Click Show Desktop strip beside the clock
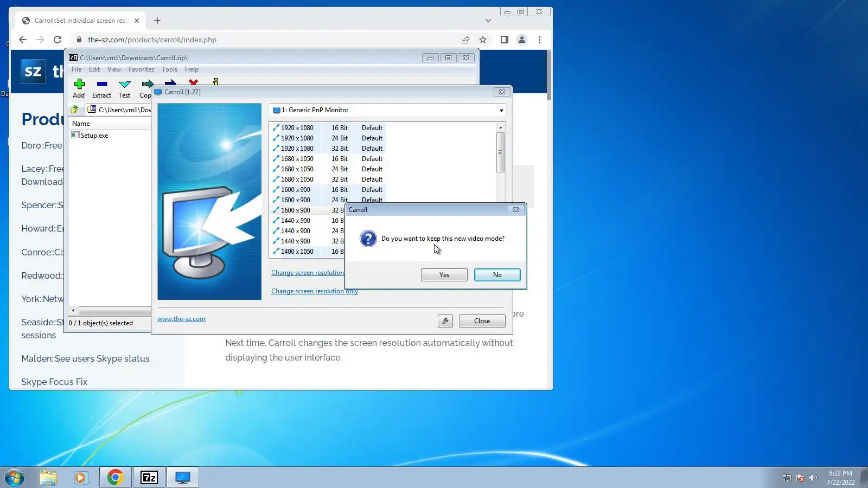This screenshot has width=868, height=488. pos(864,477)
